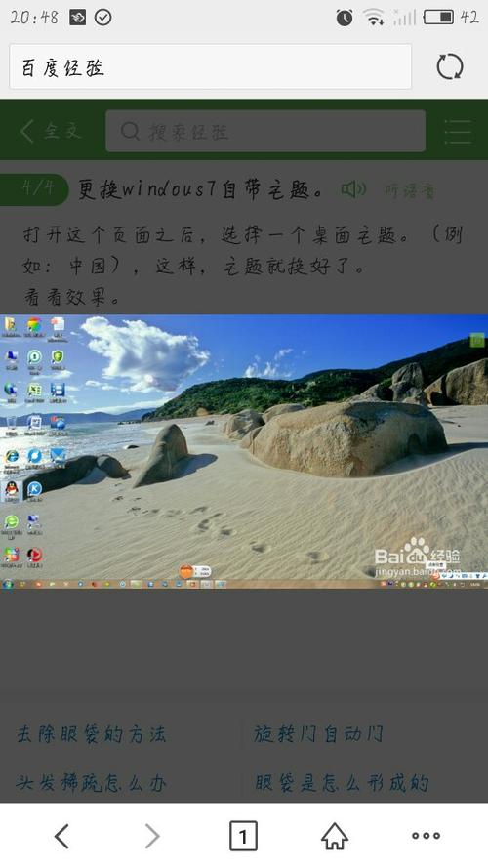Click the heading 更换windows7自带主题
The height and width of the screenshot is (868, 488).
tap(200, 189)
